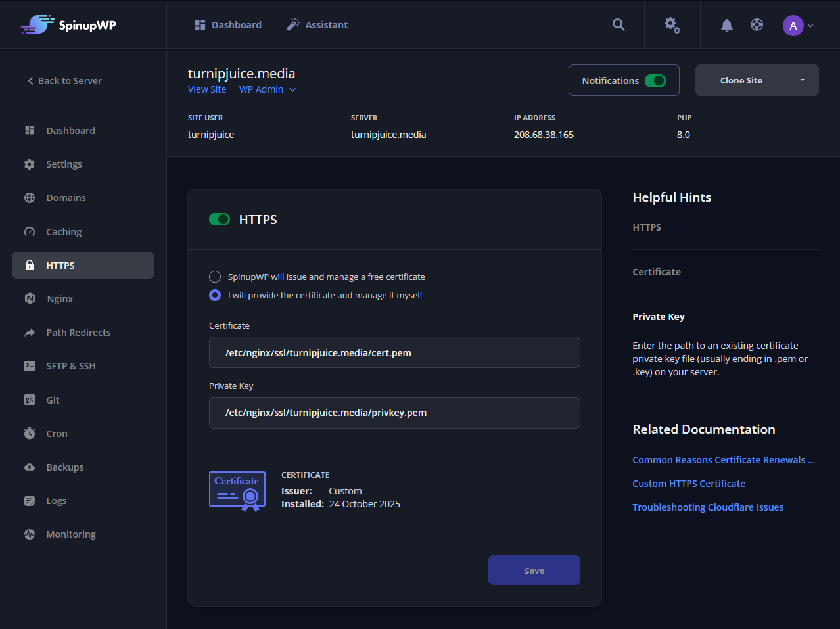Viewport: 840px width, 629px height.
Task: Open the Clone Site dropdown arrow
Action: click(x=802, y=80)
